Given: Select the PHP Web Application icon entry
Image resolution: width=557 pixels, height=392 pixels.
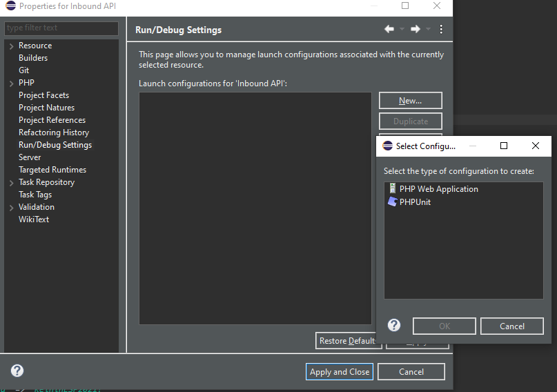Looking at the screenshot, I should click(x=393, y=188).
